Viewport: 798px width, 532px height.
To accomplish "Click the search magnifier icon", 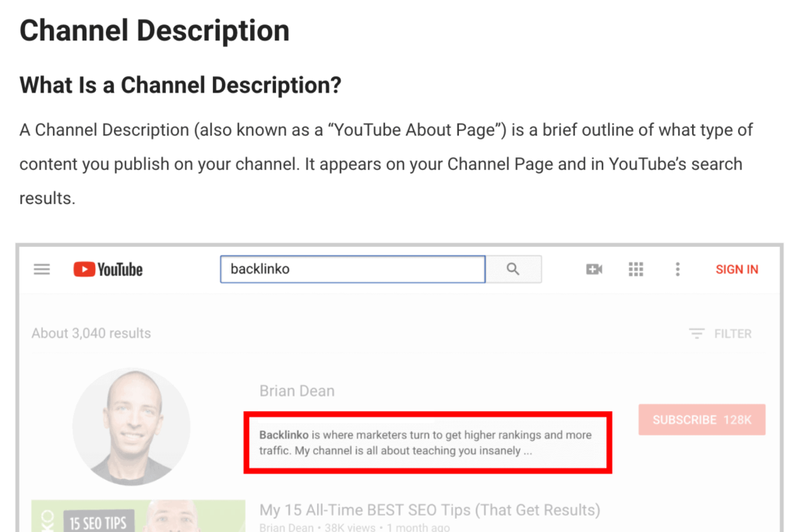I will tap(513, 268).
